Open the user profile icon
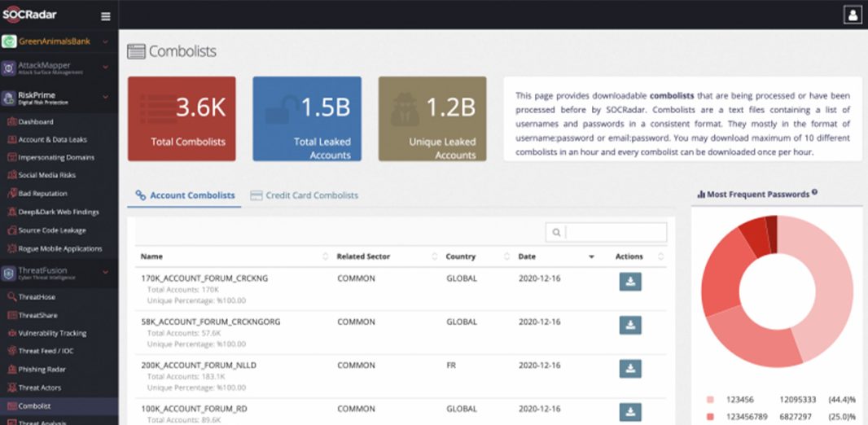The height and width of the screenshot is (425, 868). click(853, 15)
